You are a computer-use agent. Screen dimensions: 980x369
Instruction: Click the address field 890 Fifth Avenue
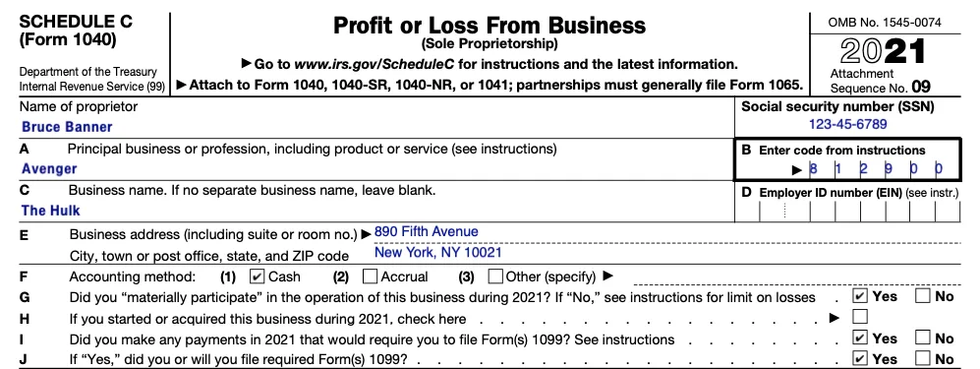[666, 232]
